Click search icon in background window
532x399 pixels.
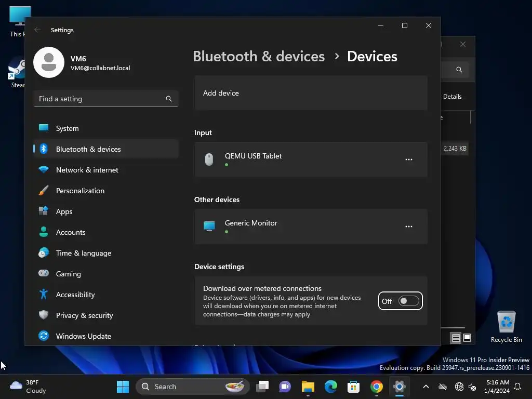tap(459, 70)
